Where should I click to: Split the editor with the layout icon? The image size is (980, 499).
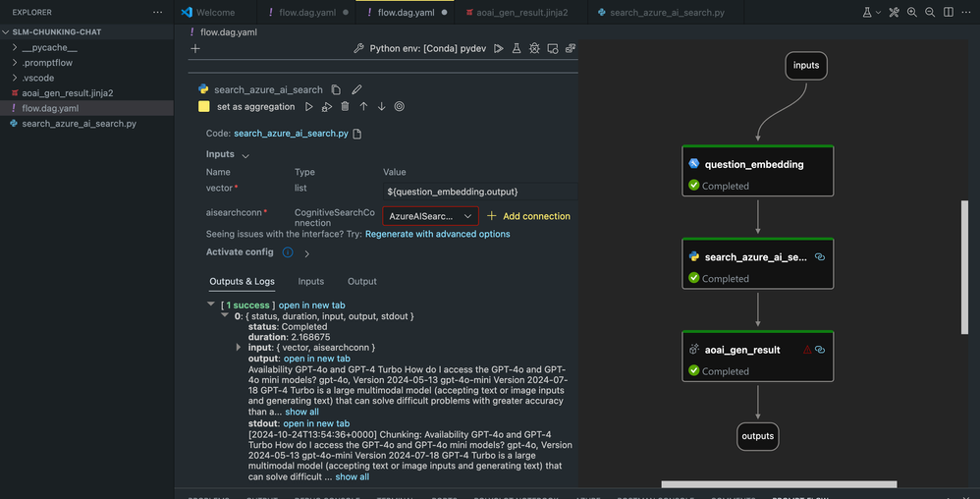click(949, 12)
